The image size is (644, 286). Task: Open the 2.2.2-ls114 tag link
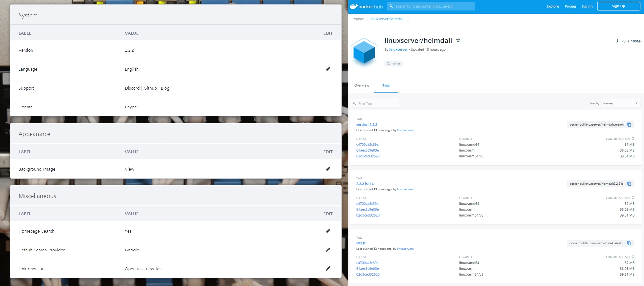click(x=365, y=184)
